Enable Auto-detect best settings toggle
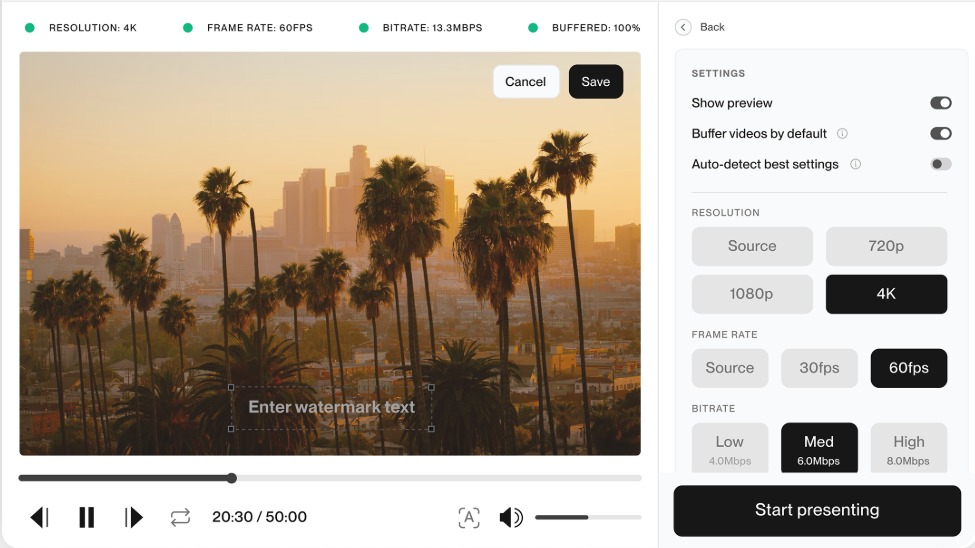Viewport: 975px width, 548px height. click(940, 164)
